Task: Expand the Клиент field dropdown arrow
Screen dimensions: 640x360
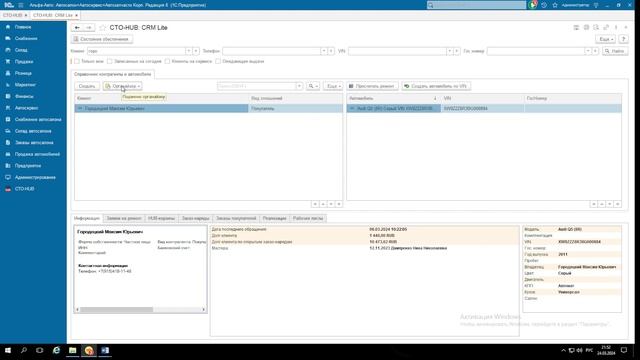Action: (x=189, y=51)
